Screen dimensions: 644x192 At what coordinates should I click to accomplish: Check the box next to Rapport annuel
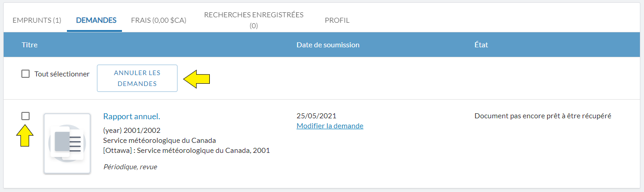pyautogui.click(x=25, y=116)
